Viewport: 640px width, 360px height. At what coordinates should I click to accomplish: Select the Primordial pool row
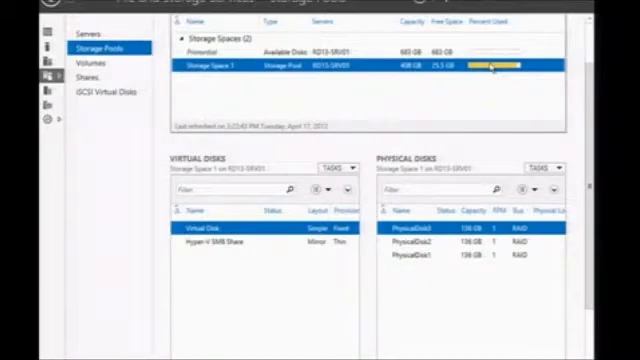(x=368, y=52)
